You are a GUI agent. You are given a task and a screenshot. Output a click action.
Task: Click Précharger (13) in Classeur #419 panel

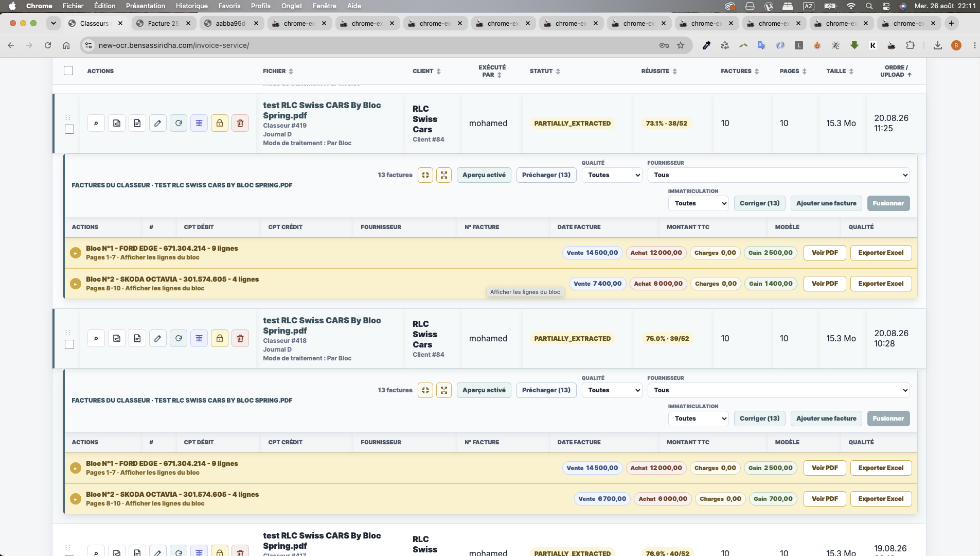coord(546,175)
